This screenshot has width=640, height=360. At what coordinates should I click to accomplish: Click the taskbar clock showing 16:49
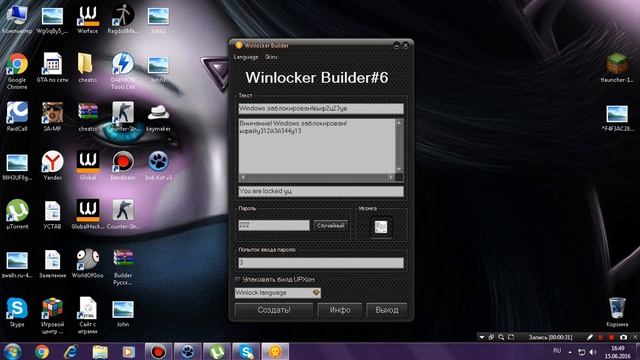618,352
